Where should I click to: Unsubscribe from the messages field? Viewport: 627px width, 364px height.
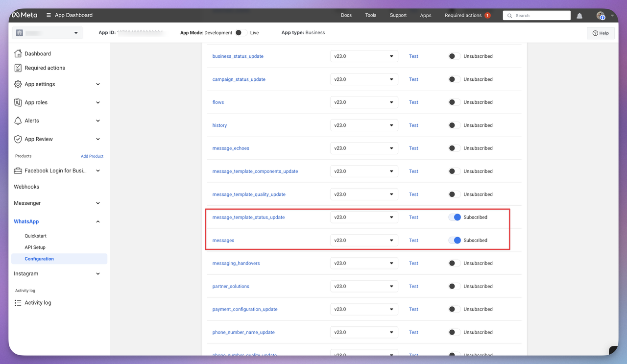tap(455, 240)
